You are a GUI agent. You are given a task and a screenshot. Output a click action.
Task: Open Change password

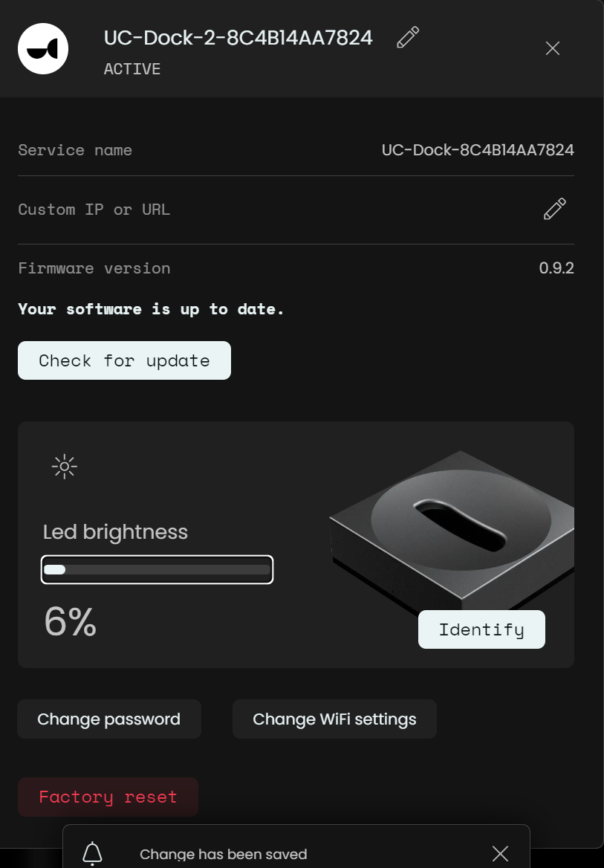coord(108,719)
